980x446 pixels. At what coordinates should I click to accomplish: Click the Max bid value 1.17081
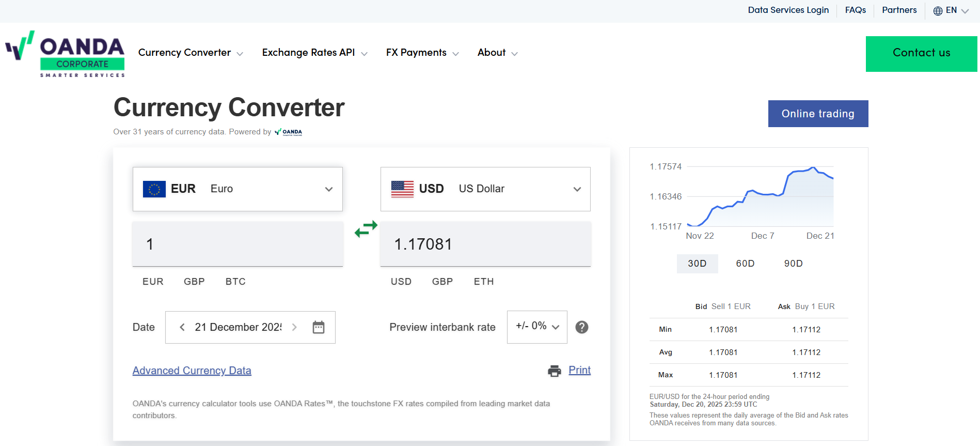click(723, 375)
